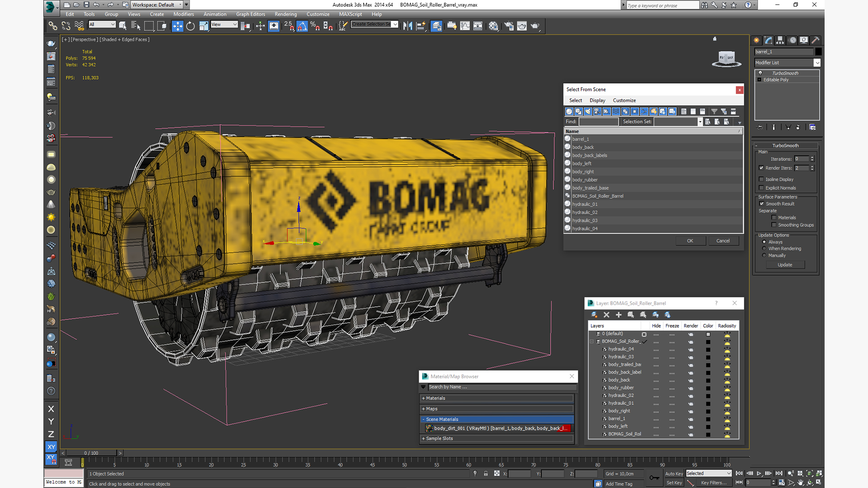Uncheck Render Iters checkbox

click(x=761, y=168)
